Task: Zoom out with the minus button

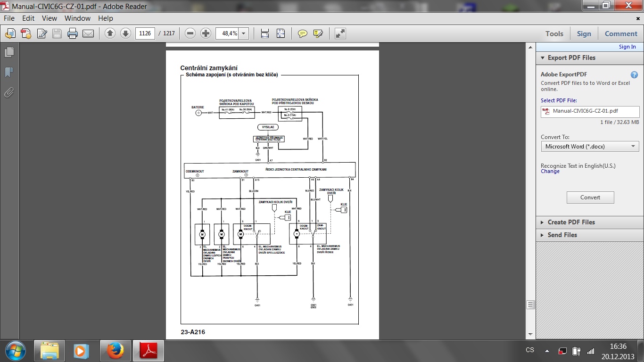Action: pos(190,33)
